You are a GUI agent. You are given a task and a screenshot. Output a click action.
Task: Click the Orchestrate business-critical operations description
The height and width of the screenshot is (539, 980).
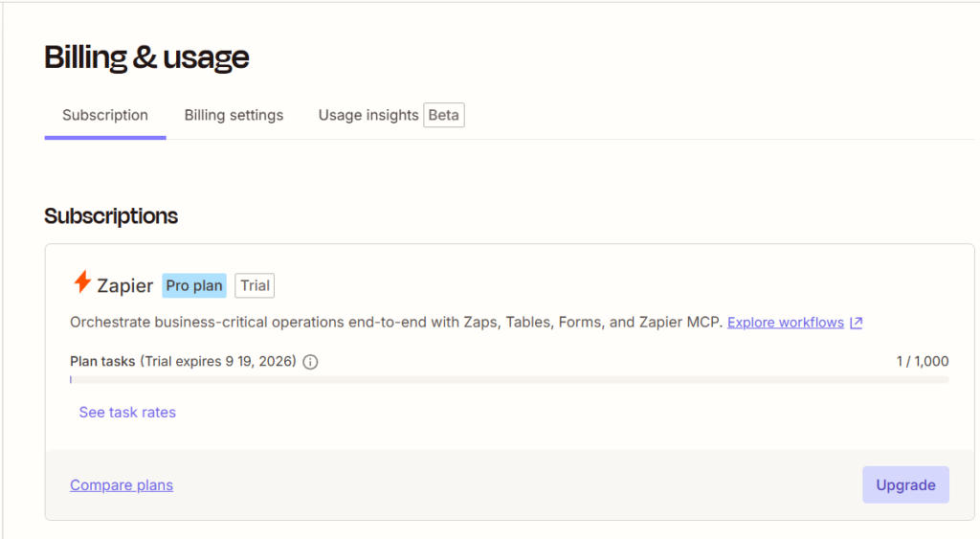pyautogui.click(x=396, y=323)
